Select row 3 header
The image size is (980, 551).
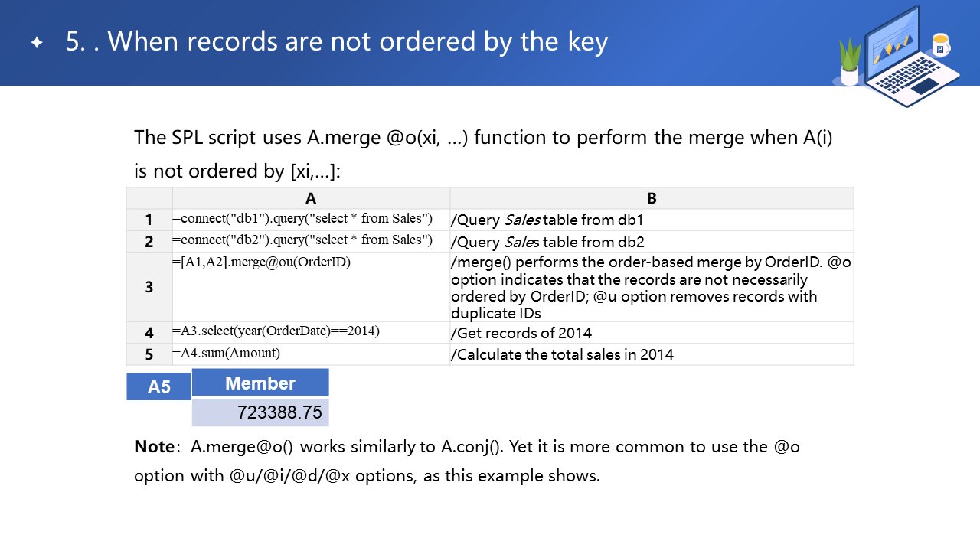149,287
